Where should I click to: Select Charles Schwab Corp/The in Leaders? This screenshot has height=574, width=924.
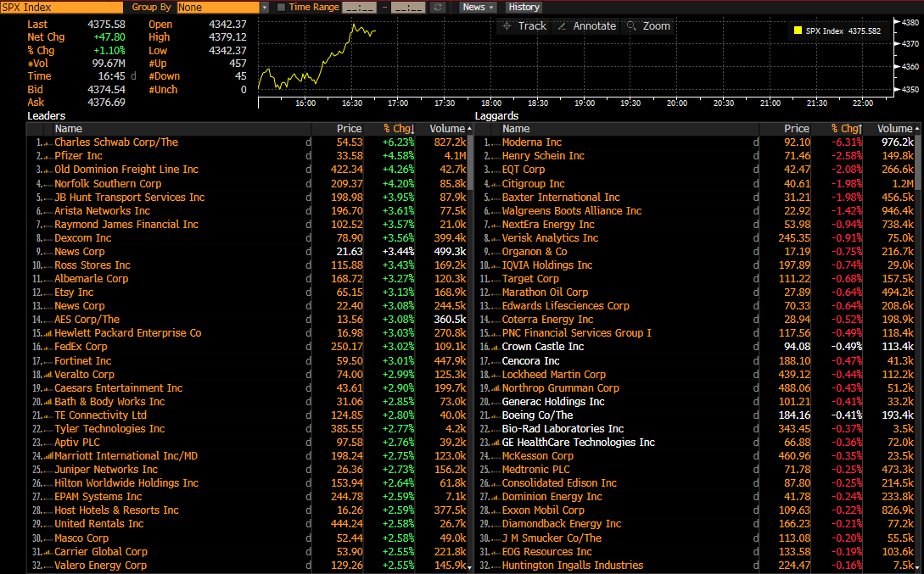[116, 142]
